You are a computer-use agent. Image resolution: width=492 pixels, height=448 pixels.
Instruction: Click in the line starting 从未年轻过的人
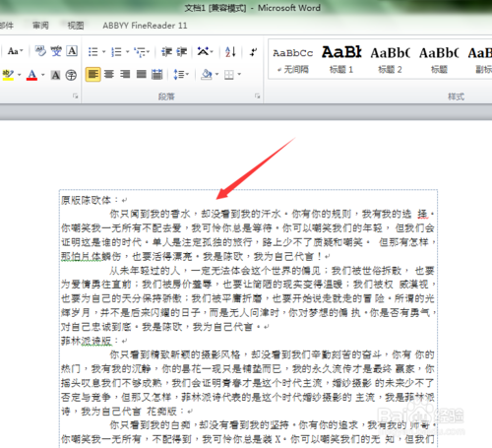tap(272, 271)
